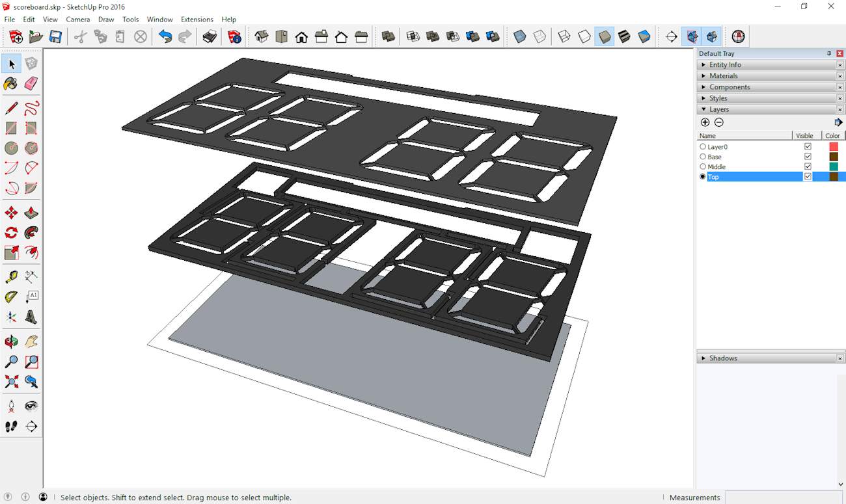Screen dimensions: 846x504
Task: Set Layer0 as active layer
Action: [703, 147]
